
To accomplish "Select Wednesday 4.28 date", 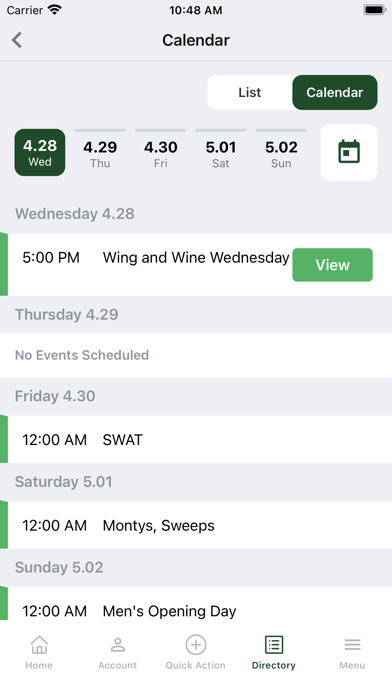I will [x=40, y=152].
